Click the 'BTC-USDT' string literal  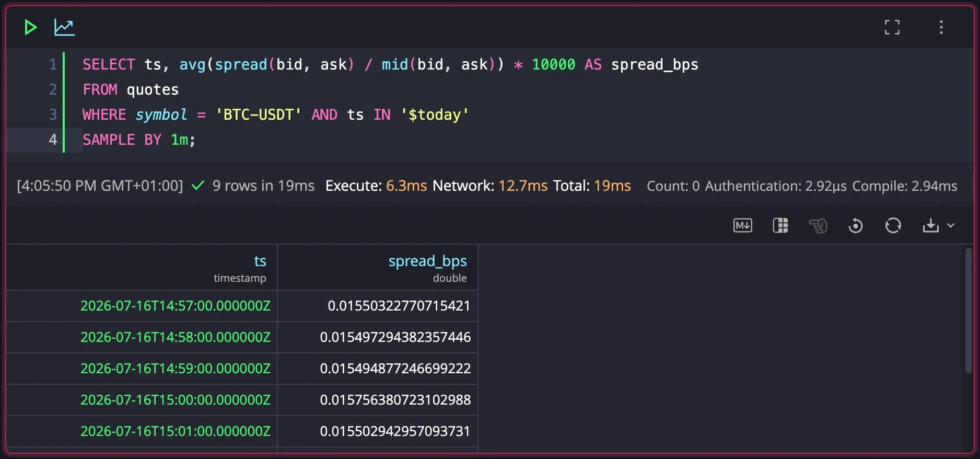pyautogui.click(x=259, y=114)
